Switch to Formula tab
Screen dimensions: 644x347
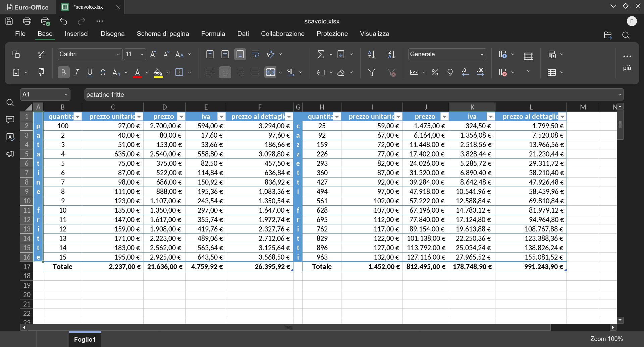click(213, 34)
